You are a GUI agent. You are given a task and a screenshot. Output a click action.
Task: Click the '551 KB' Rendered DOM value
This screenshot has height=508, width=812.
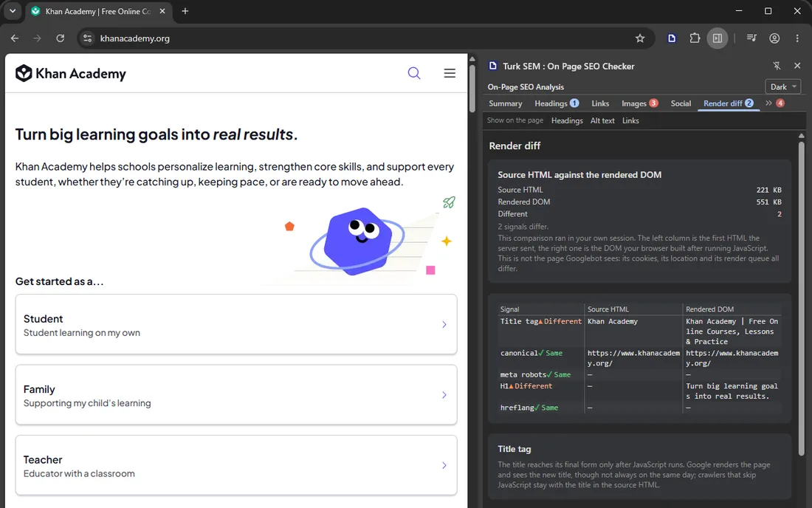(x=768, y=202)
